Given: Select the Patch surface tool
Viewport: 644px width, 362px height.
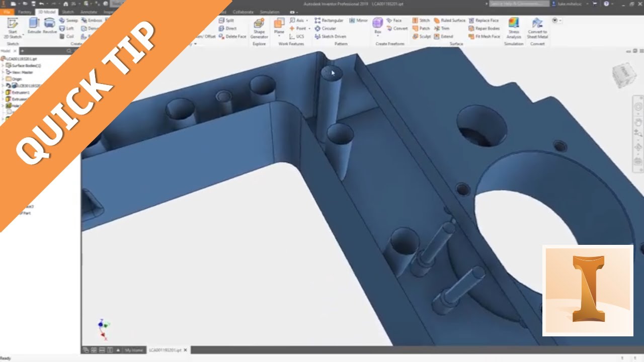Looking at the screenshot, I should [x=421, y=29].
